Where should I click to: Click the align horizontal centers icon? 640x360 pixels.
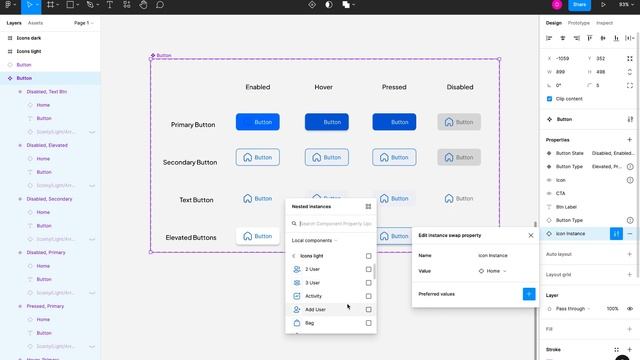562,38
